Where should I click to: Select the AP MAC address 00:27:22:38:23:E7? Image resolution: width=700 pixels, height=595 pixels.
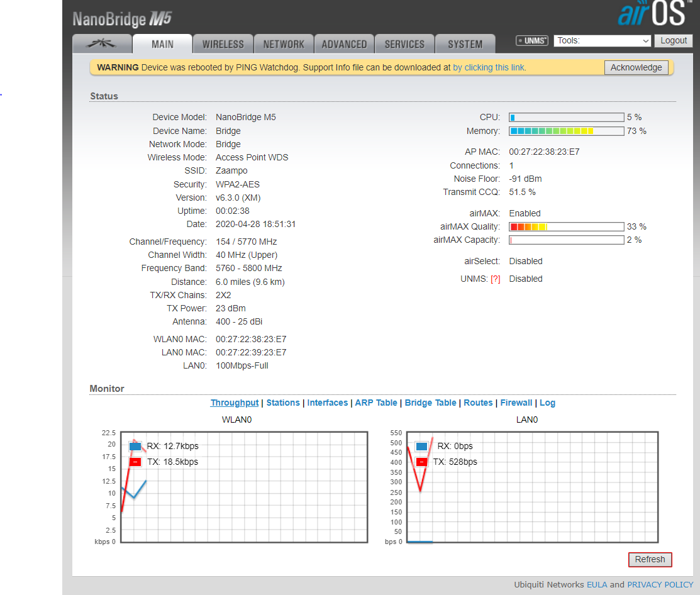(x=544, y=152)
